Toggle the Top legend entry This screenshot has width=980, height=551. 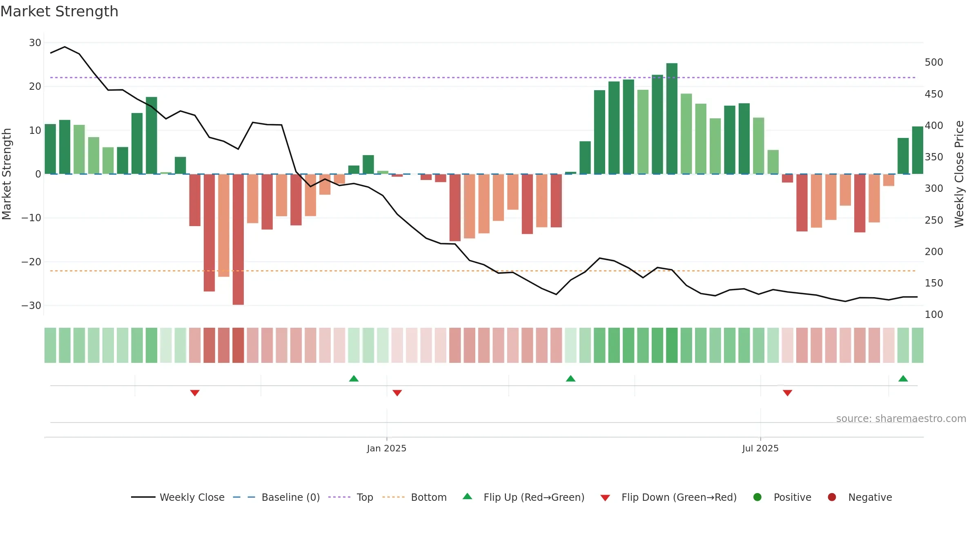pos(351,497)
